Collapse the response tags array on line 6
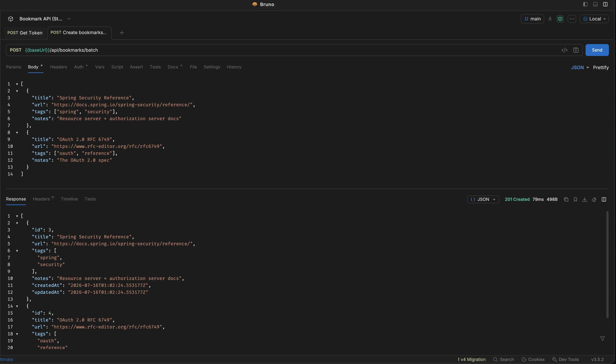616x364 pixels. click(x=17, y=251)
